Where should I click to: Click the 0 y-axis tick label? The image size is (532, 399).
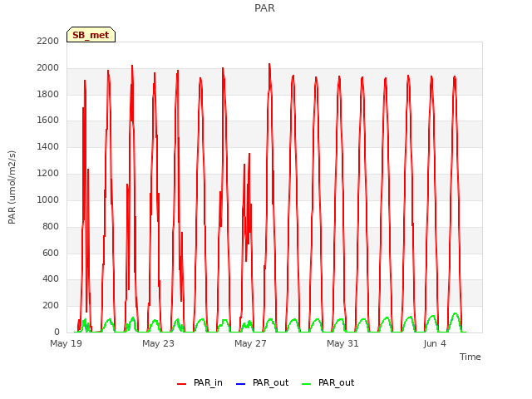[x=57, y=332]
